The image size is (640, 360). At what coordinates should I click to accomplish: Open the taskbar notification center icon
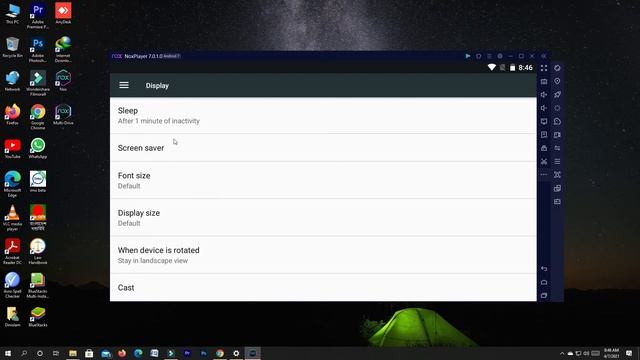(x=629, y=353)
